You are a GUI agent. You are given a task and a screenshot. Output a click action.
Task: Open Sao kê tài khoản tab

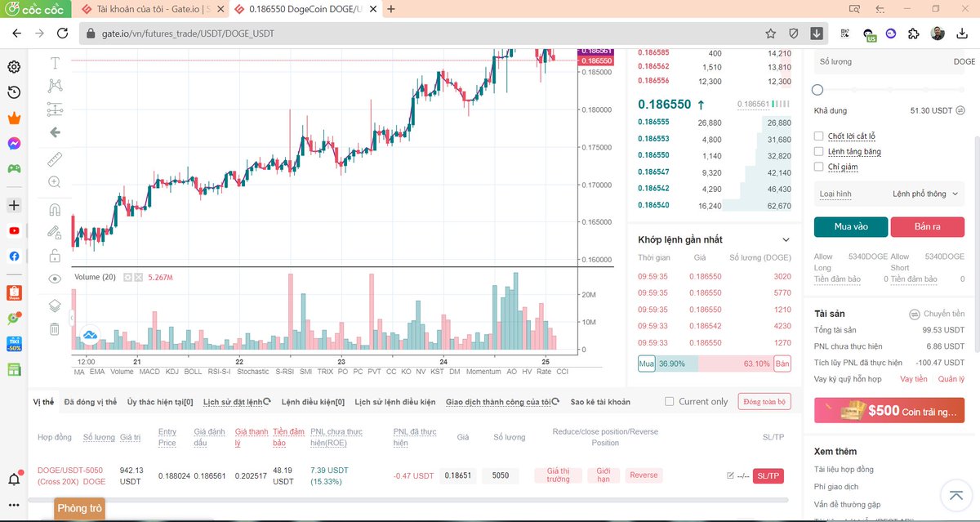[600, 402]
